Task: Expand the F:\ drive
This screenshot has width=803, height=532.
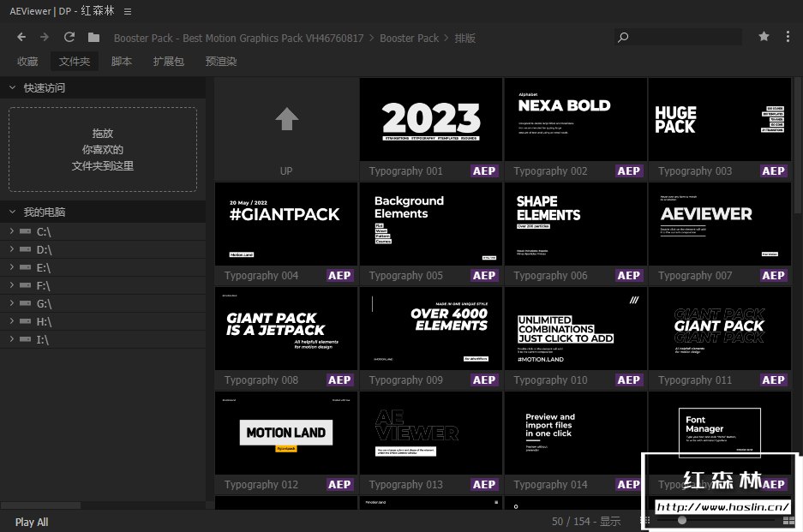Action: click(x=12, y=285)
